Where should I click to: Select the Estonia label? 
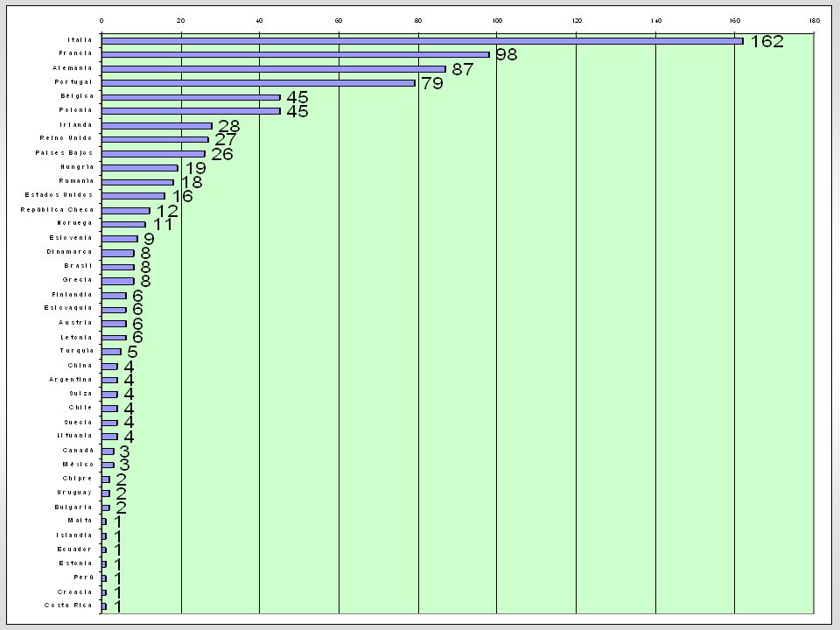click(75, 563)
